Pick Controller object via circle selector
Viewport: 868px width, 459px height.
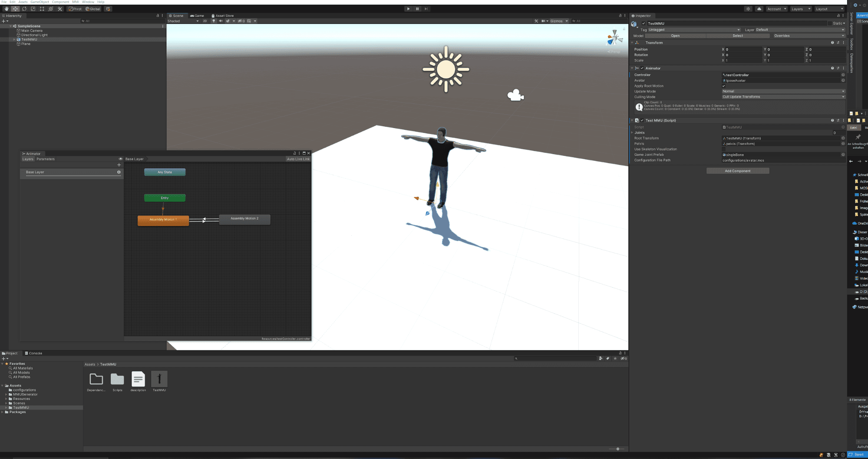843,75
